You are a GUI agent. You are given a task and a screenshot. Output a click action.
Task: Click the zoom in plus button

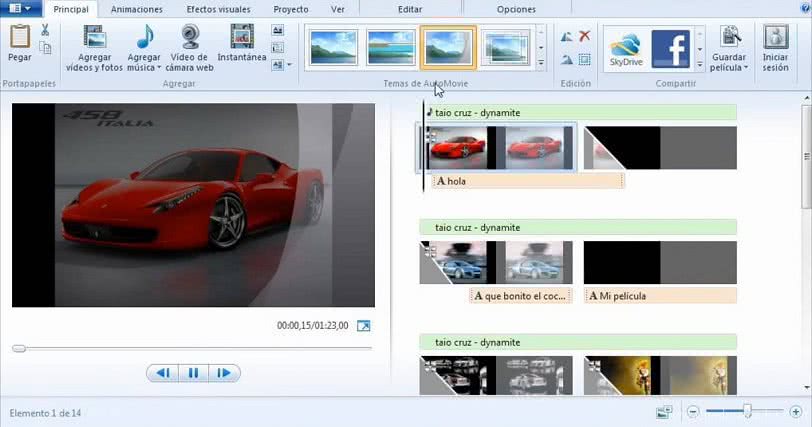tap(795, 411)
